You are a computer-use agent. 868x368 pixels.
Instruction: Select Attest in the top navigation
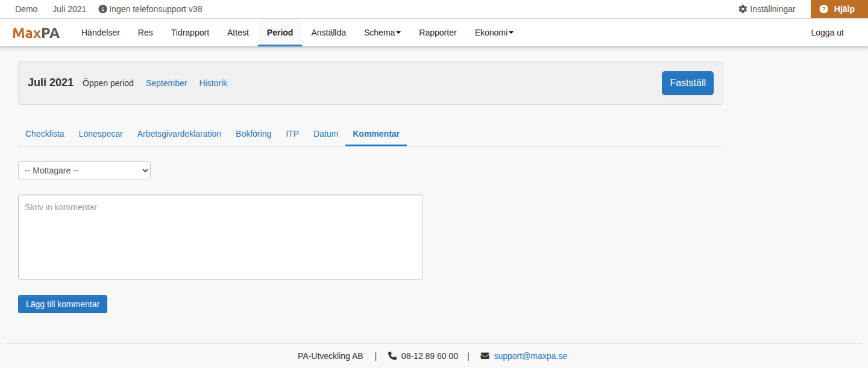click(238, 33)
